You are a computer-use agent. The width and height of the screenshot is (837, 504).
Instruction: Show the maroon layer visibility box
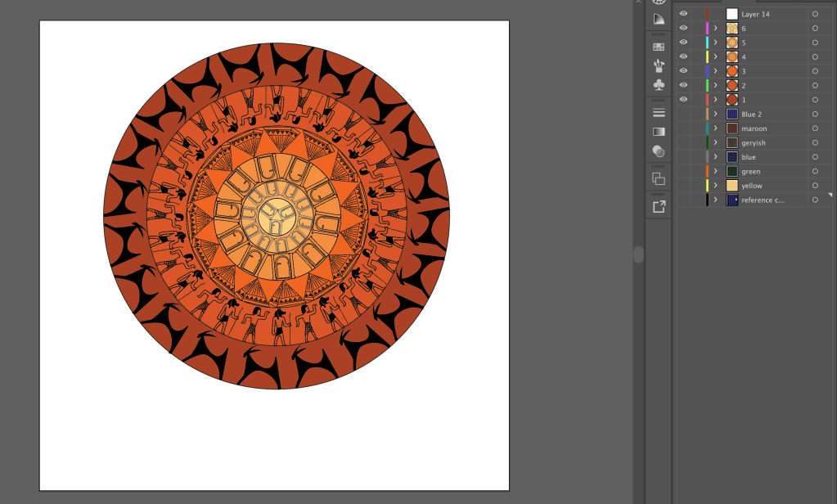(x=683, y=128)
